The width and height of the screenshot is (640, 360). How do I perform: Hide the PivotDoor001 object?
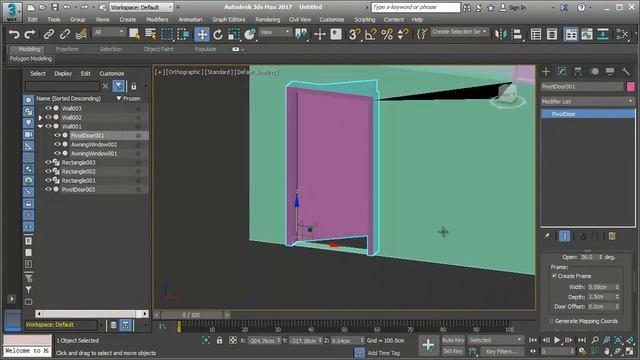point(57,135)
